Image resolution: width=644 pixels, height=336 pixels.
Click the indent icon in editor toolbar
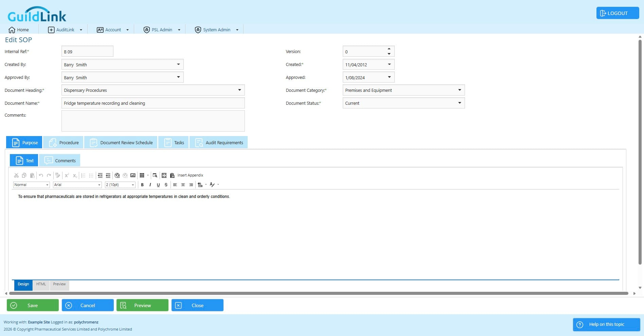click(100, 175)
